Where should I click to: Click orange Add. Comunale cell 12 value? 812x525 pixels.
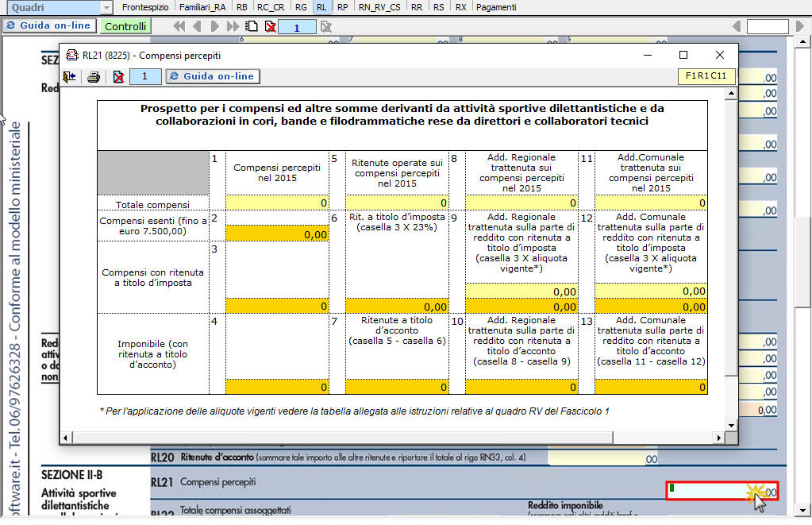[651, 307]
